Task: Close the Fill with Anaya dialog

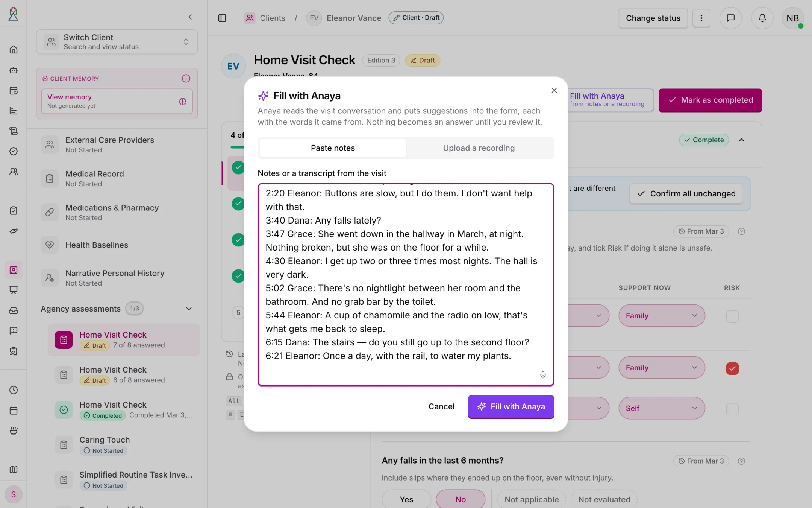Action: pyautogui.click(x=554, y=90)
